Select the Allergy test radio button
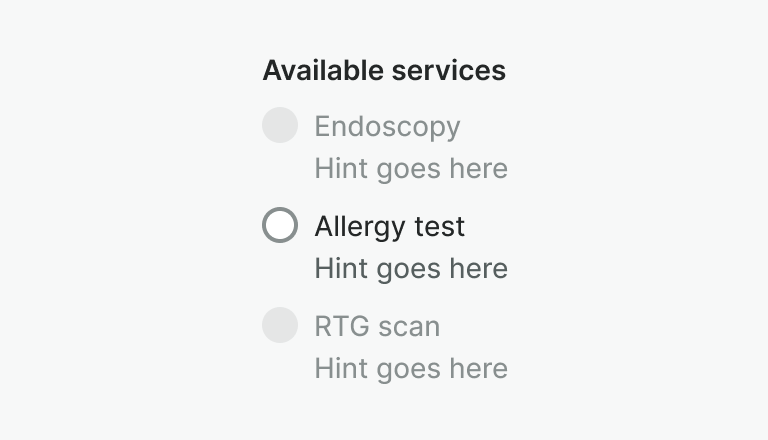This screenshot has width=768, height=440. [x=280, y=225]
